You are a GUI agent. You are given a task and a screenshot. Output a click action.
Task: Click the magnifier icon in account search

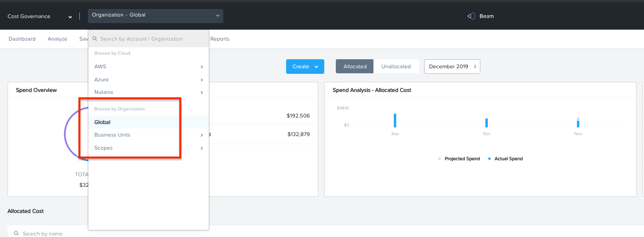click(x=94, y=39)
